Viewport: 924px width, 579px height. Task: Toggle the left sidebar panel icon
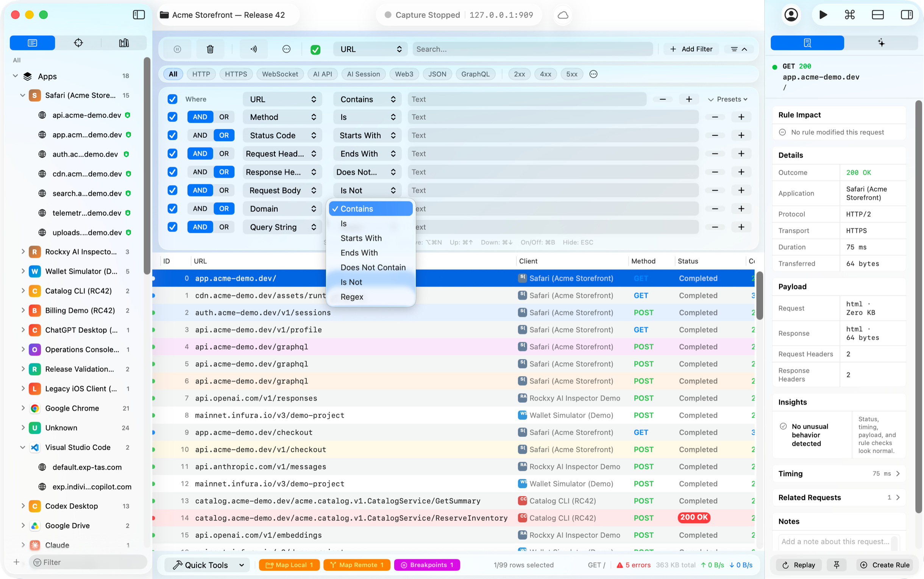pos(139,15)
